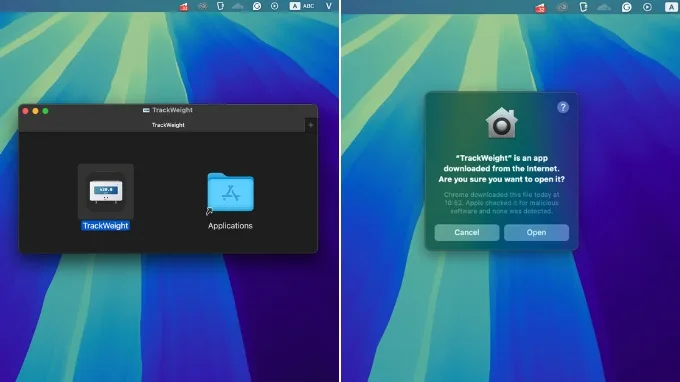Click the shield icon above the Finder window

(x=220, y=6)
